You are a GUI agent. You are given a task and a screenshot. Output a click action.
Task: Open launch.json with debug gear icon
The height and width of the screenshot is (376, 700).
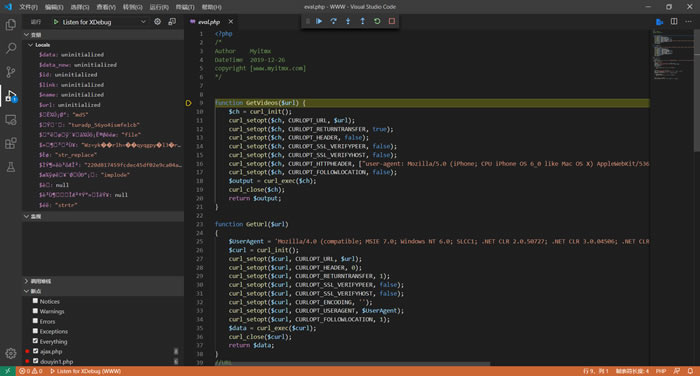point(158,21)
